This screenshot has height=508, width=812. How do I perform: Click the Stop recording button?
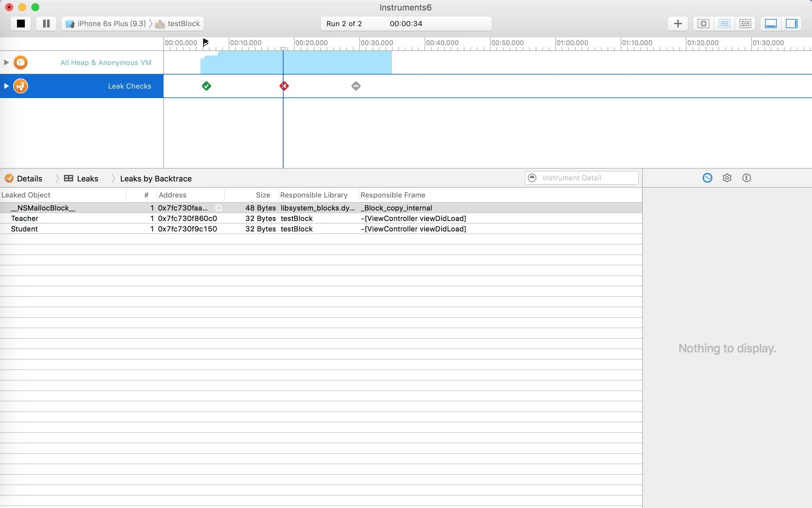tap(21, 24)
